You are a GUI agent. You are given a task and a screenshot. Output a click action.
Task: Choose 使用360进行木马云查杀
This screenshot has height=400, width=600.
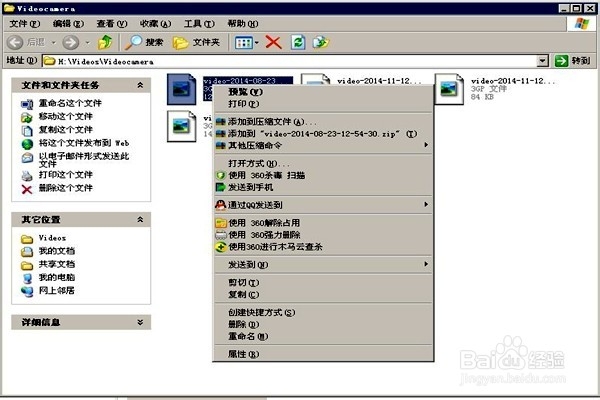(323, 247)
